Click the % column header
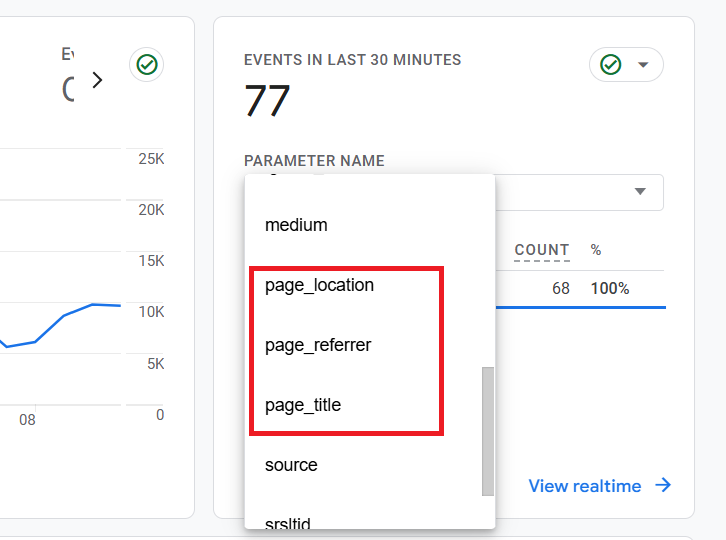The width and height of the screenshot is (726, 540). (596, 250)
